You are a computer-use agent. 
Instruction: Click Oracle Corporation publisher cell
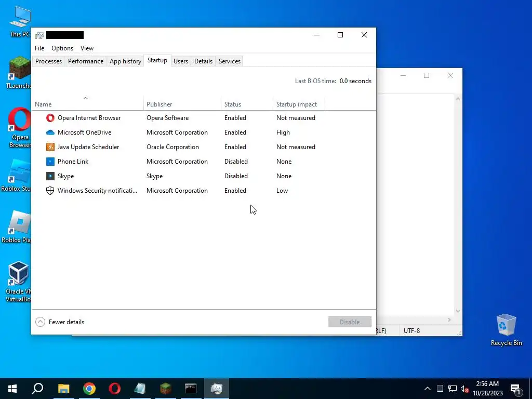point(172,147)
